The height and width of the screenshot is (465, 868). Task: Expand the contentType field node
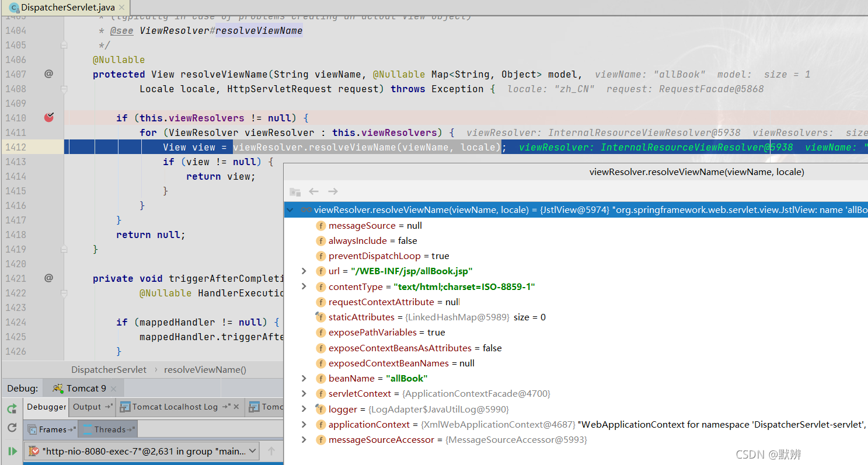[x=304, y=286]
